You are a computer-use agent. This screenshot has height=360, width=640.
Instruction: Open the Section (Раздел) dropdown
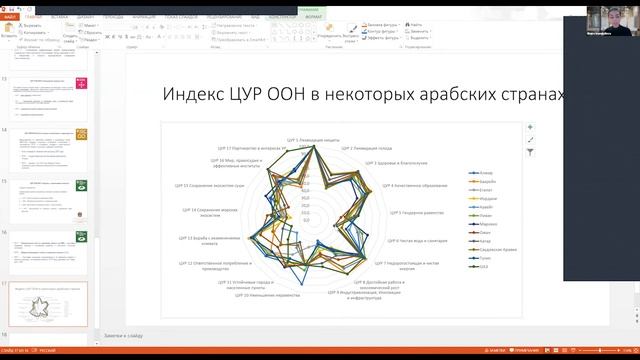click(x=89, y=40)
